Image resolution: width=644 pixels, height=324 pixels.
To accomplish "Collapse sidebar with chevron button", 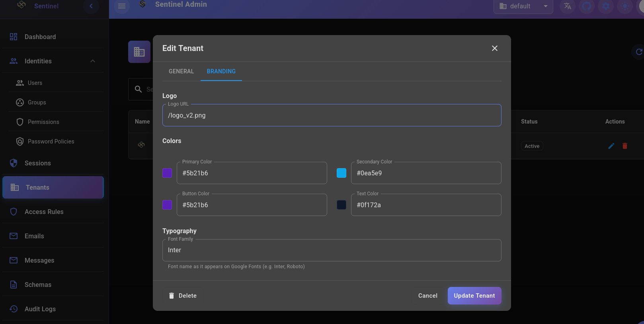I will pos(91,6).
